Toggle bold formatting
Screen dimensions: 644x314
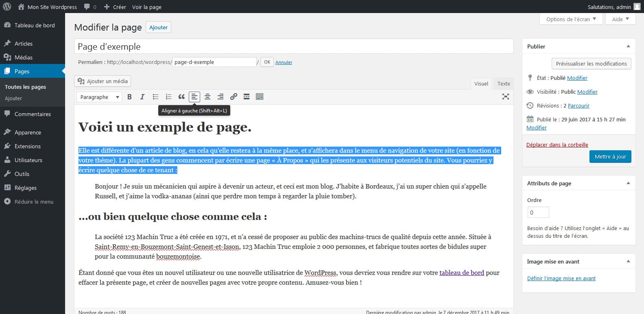[129, 97]
